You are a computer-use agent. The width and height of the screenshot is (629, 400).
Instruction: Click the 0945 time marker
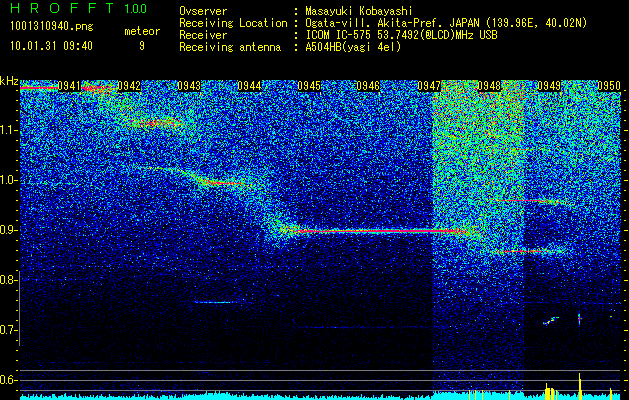309,86
